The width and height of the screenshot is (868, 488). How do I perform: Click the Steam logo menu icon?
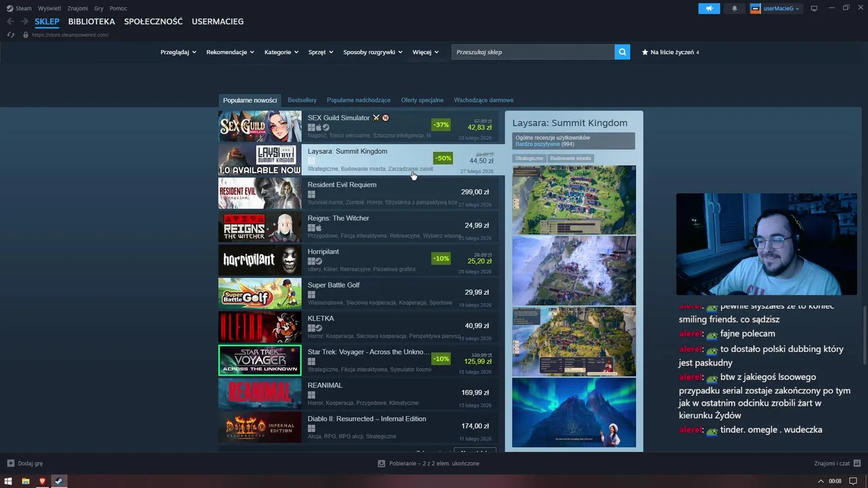(9, 8)
